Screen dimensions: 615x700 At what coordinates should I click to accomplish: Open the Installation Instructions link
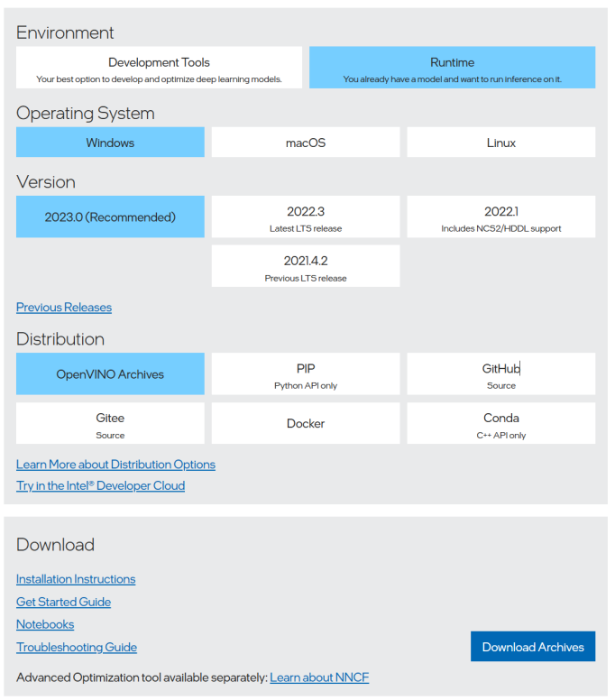[76, 579]
